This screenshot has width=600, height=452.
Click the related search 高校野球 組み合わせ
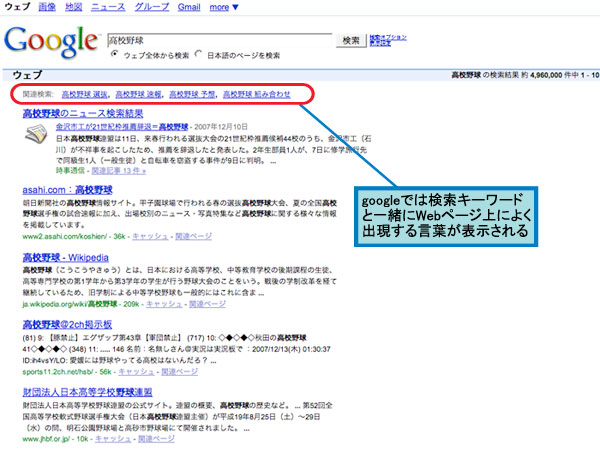click(257, 94)
